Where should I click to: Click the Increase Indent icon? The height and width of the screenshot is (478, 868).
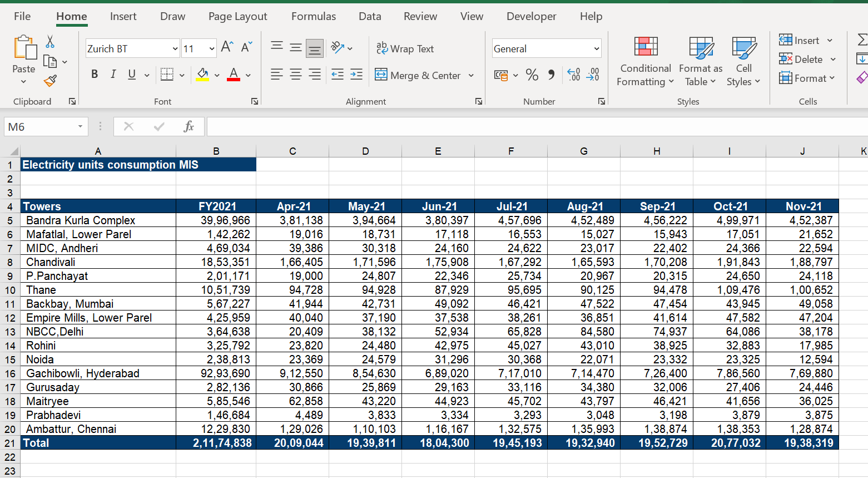click(356, 75)
